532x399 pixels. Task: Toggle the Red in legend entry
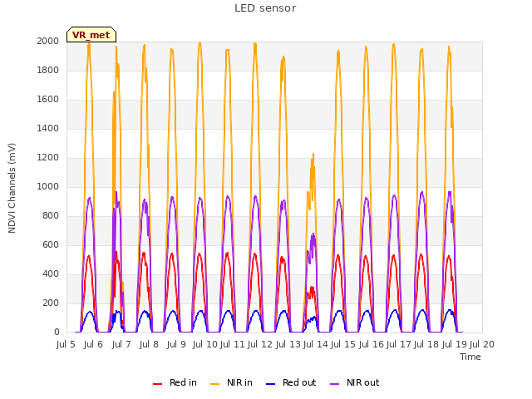[175, 382]
